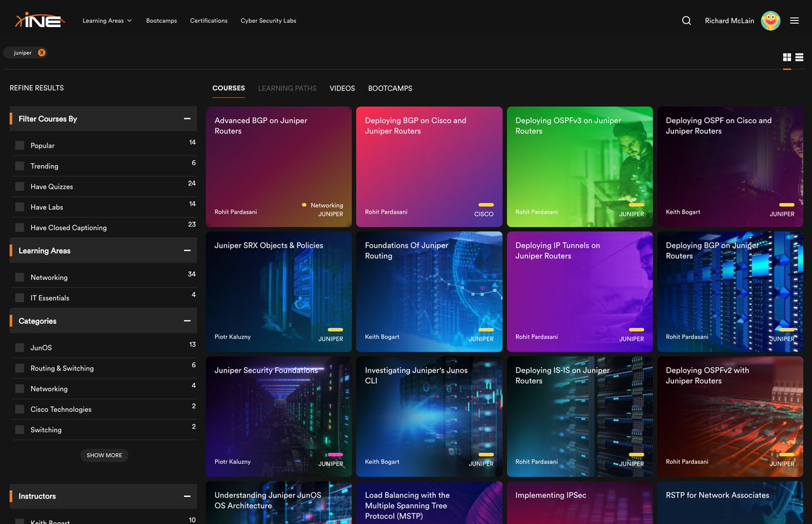Click SHOW MORE under Categories

[x=104, y=456]
